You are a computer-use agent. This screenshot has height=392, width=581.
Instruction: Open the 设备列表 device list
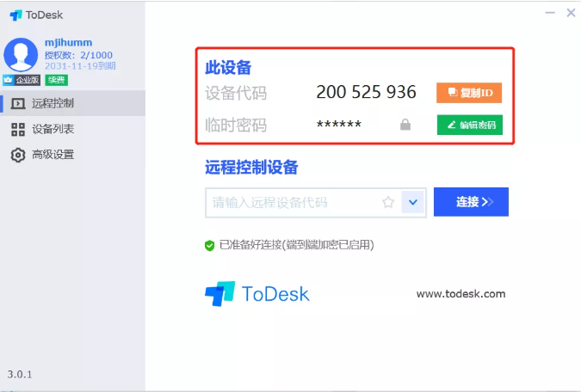click(53, 129)
